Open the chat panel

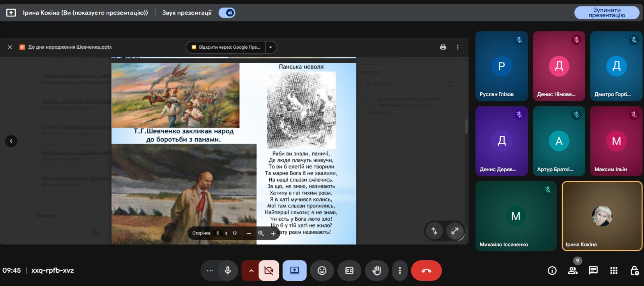(593, 271)
